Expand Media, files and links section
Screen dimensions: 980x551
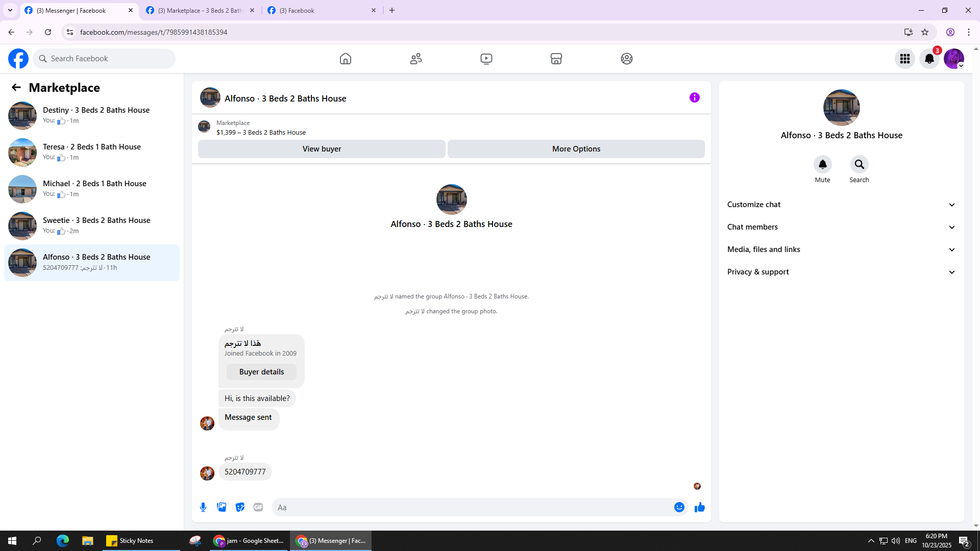tap(841, 249)
